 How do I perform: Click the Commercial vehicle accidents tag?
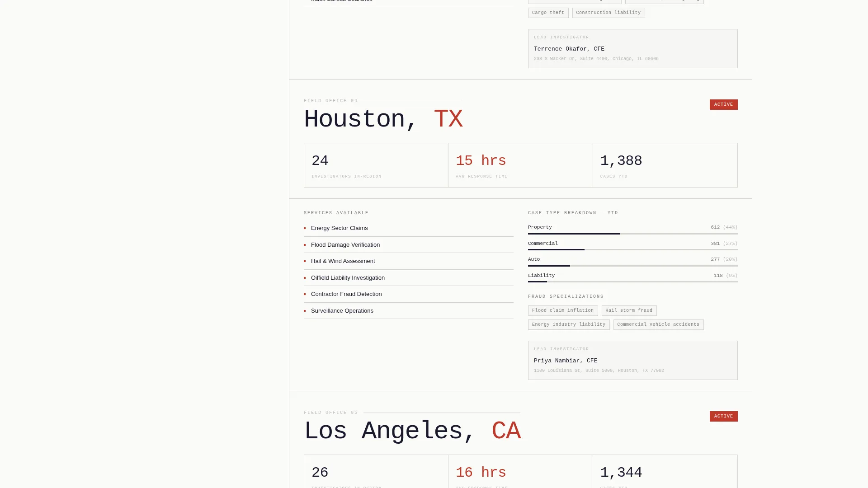pyautogui.click(x=658, y=324)
